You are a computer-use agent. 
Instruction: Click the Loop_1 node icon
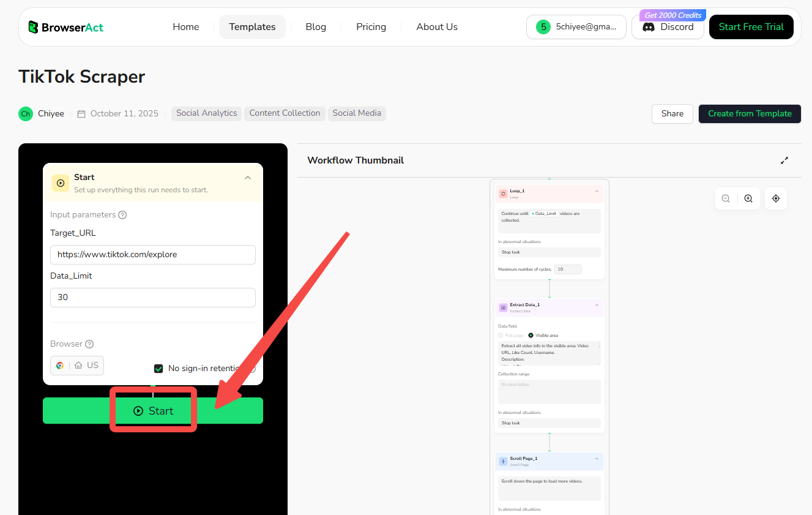[503, 194]
